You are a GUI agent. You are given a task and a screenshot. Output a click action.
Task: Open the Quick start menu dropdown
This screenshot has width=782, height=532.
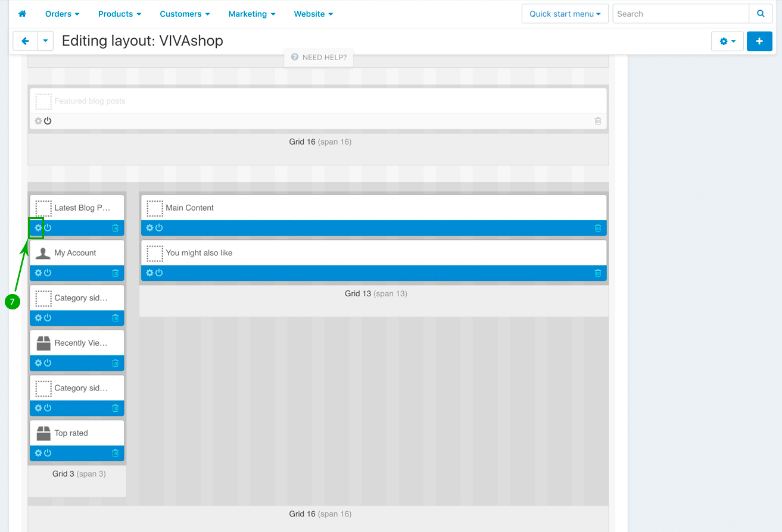point(565,14)
